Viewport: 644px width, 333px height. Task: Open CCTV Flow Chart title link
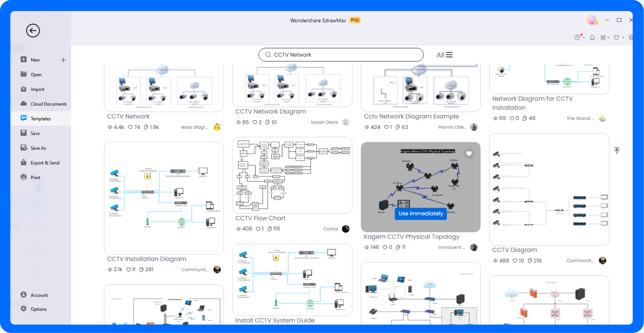click(x=260, y=218)
